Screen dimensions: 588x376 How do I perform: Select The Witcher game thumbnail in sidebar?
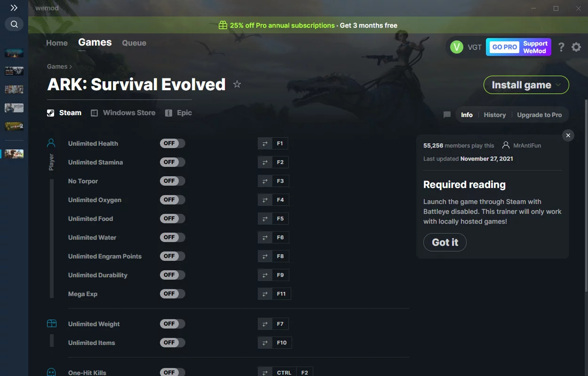tap(14, 108)
